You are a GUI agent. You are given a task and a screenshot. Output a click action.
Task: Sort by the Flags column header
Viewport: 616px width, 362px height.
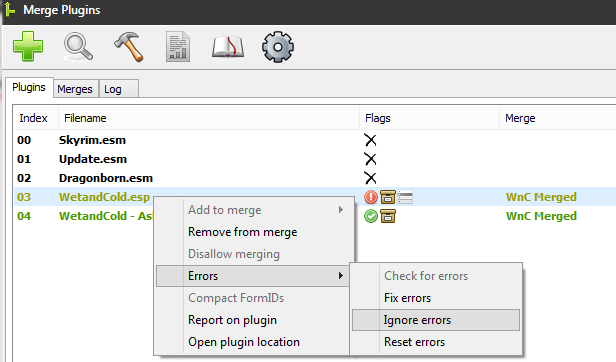pos(429,118)
